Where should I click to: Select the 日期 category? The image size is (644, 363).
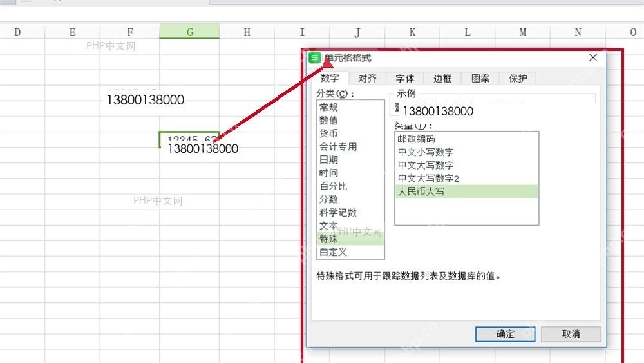350,159
